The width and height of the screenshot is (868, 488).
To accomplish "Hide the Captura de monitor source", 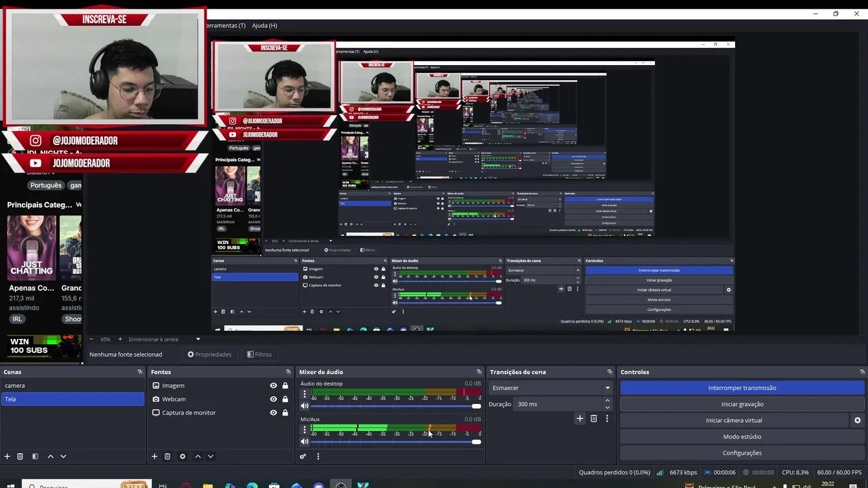I will [x=273, y=413].
